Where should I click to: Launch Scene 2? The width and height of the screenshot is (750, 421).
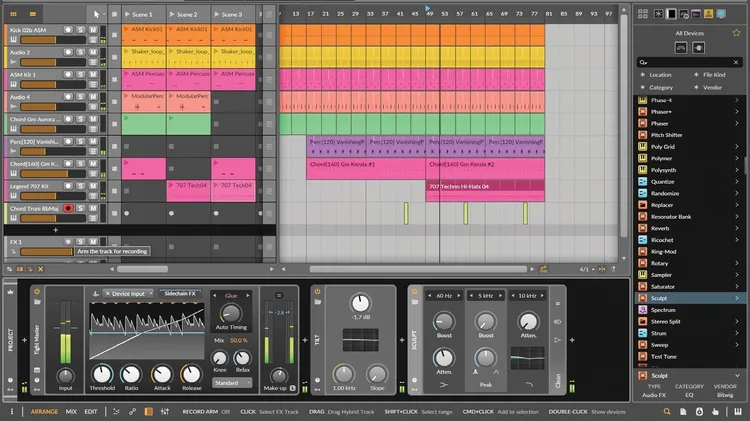(172, 14)
